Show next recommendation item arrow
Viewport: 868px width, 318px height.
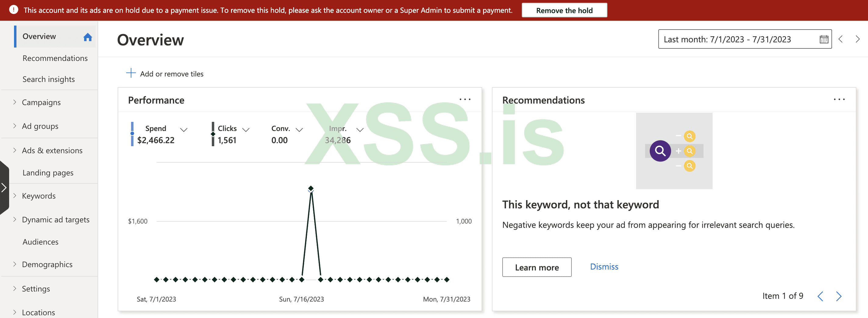point(839,296)
